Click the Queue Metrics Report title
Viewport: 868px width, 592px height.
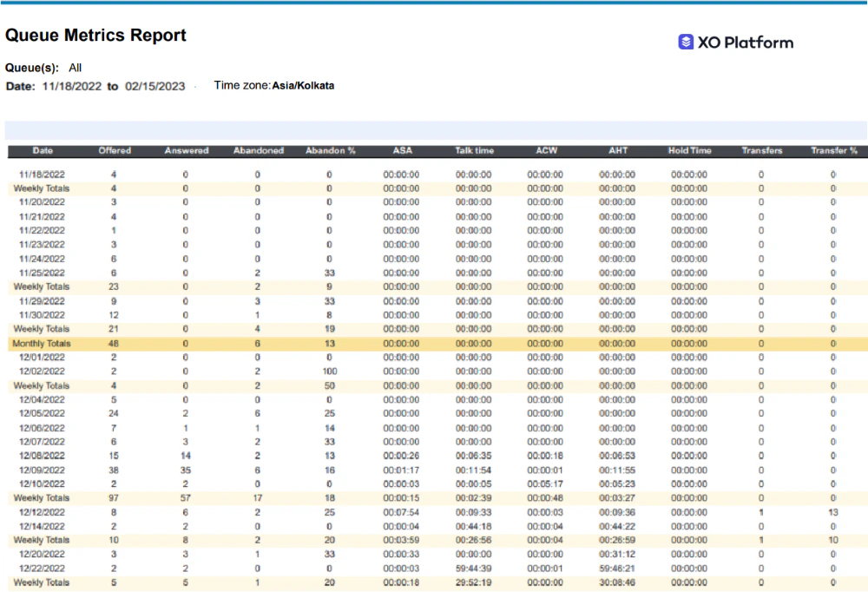(x=95, y=35)
